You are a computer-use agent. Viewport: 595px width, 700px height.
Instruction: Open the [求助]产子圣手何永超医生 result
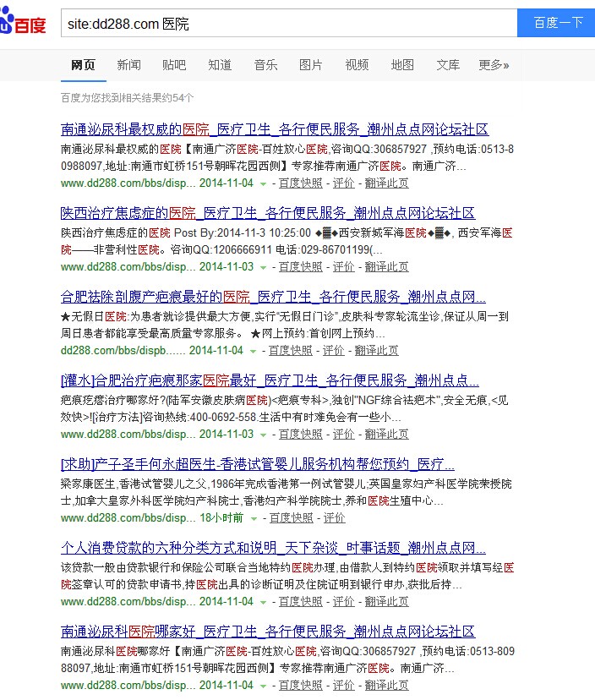pos(258,464)
